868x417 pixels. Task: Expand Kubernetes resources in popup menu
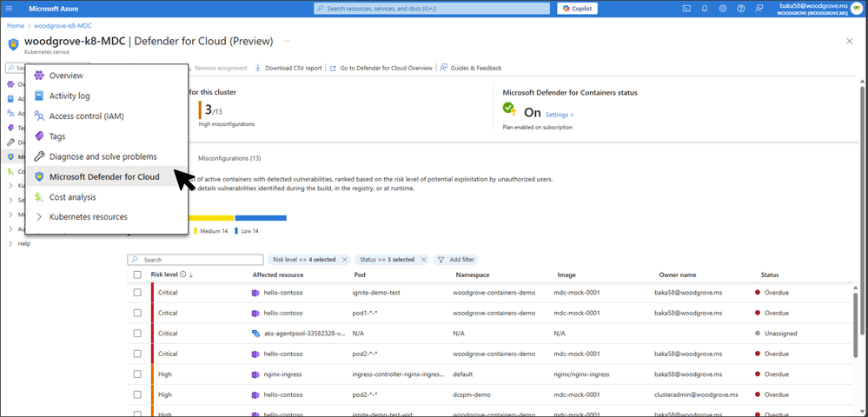(39, 217)
